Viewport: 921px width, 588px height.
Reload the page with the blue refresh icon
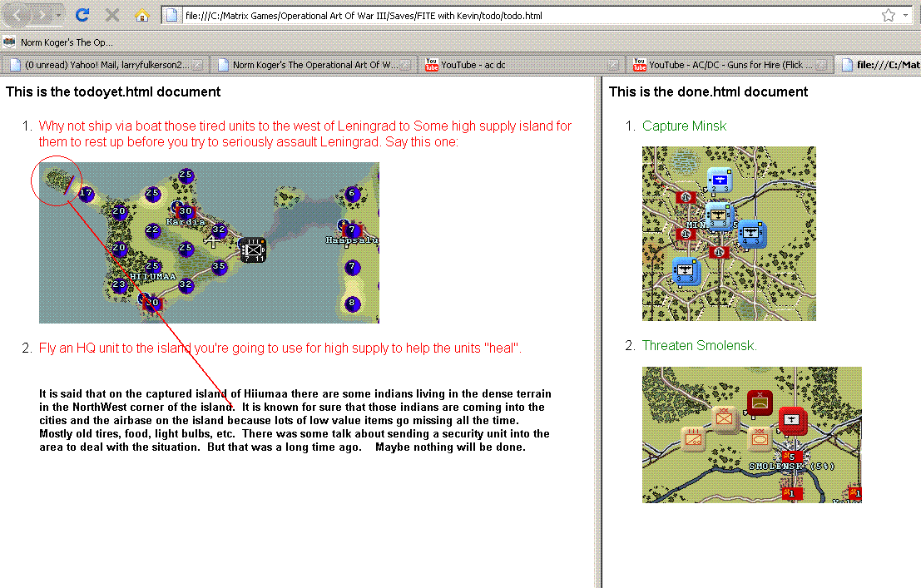click(82, 15)
